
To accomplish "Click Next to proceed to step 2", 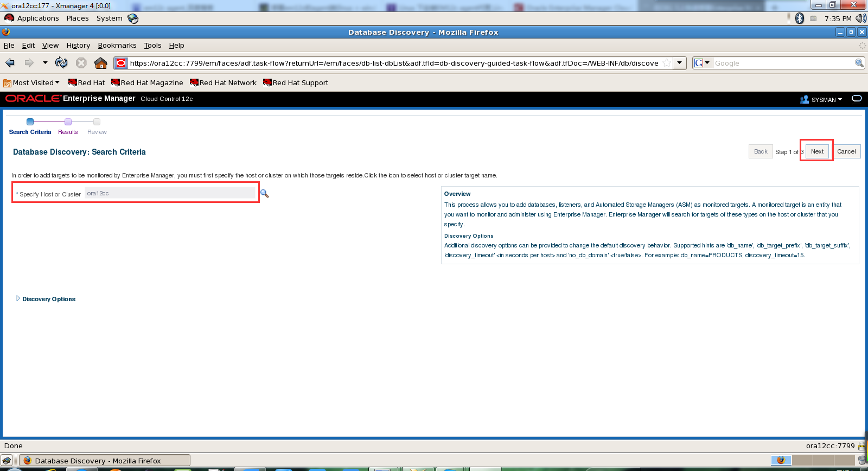I will coord(817,151).
